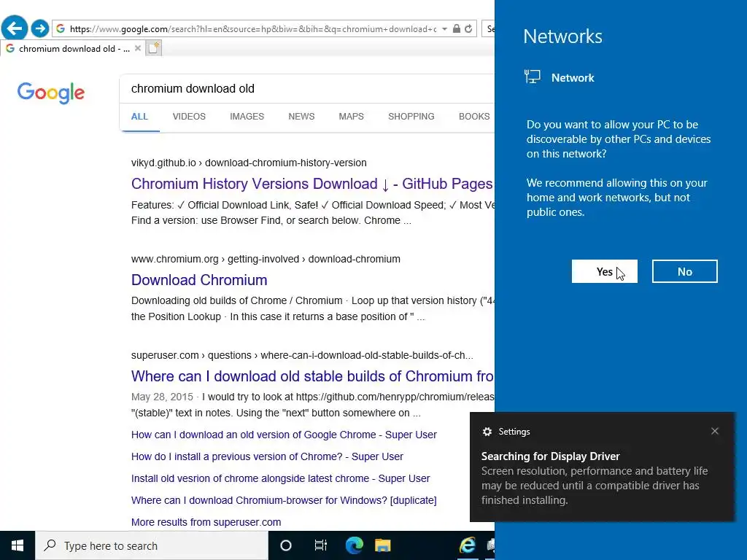Open Task View on the taskbar
Viewport: 747px width, 560px height.
point(321,545)
